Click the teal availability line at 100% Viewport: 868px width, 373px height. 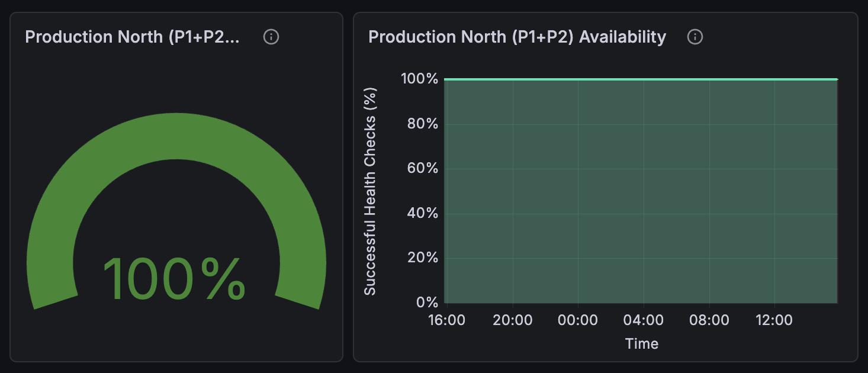tap(639, 79)
